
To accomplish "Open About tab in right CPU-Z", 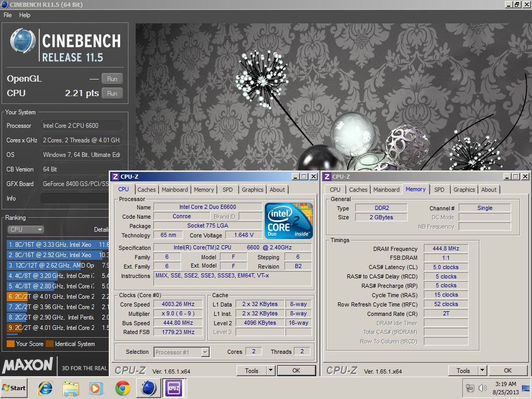I will [x=489, y=190].
